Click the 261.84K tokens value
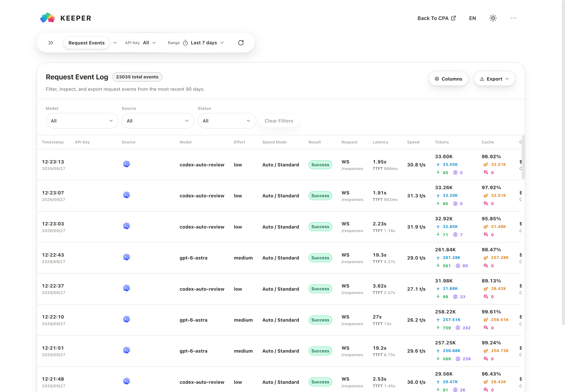 click(445, 250)
